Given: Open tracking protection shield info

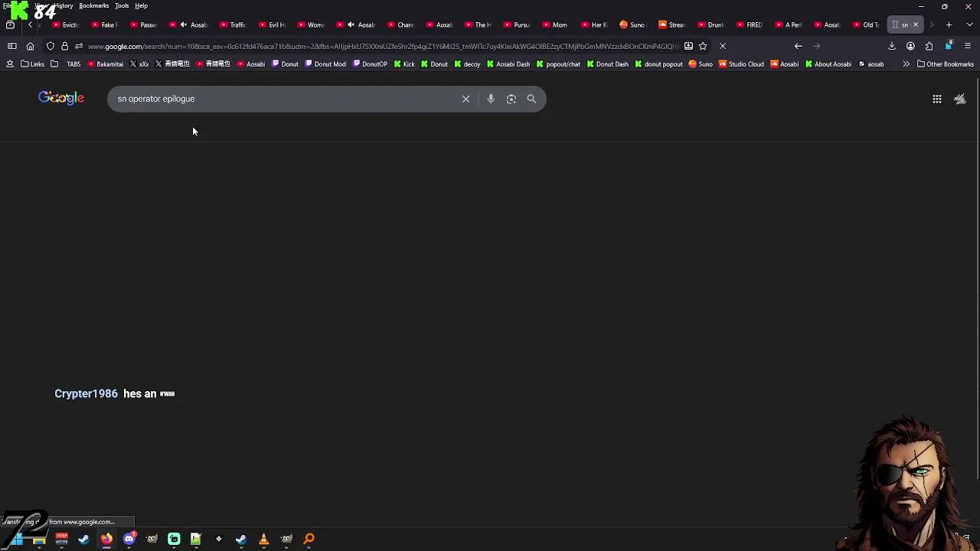Looking at the screenshot, I should click(51, 46).
